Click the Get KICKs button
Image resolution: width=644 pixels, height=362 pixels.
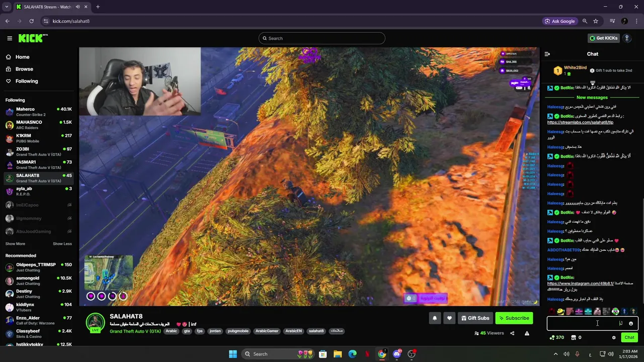pos(603,38)
